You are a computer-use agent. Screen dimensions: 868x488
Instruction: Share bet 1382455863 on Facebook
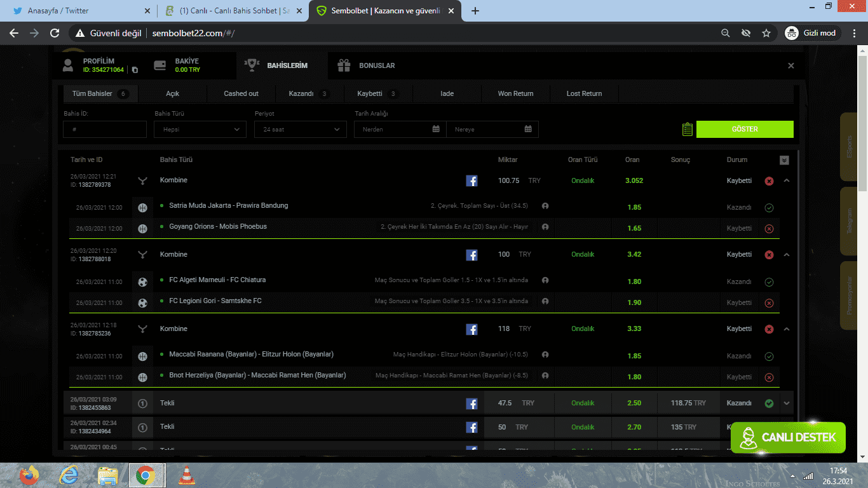(x=471, y=403)
